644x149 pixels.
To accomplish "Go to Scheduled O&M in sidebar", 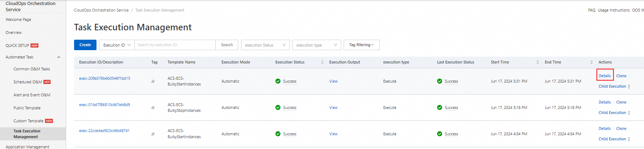I will [27, 82].
